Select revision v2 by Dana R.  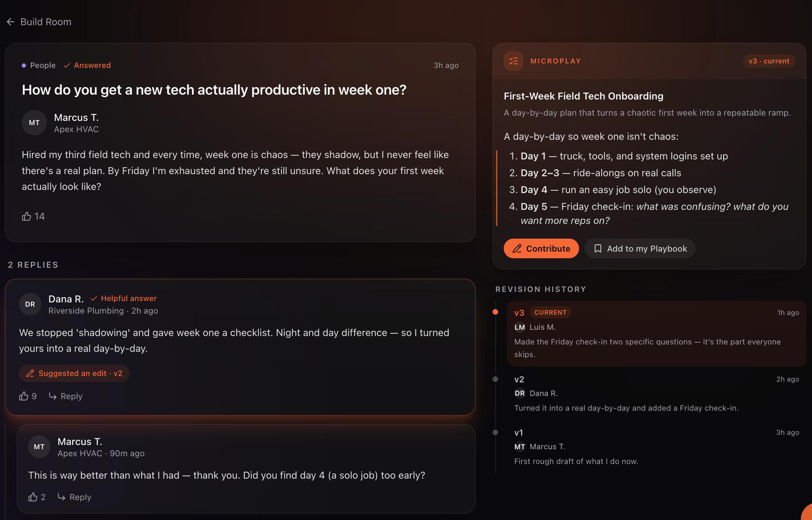click(x=656, y=394)
